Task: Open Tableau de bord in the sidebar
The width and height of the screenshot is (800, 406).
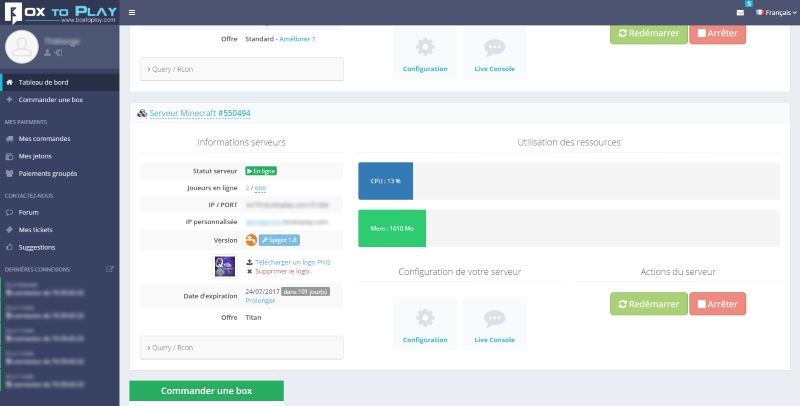Action: click(60, 82)
